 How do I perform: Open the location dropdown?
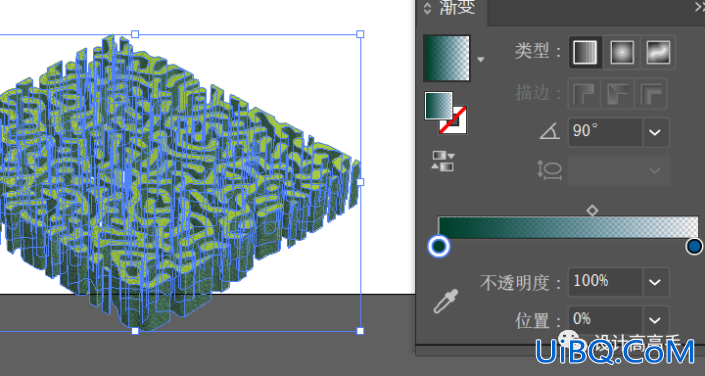tap(655, 320)
